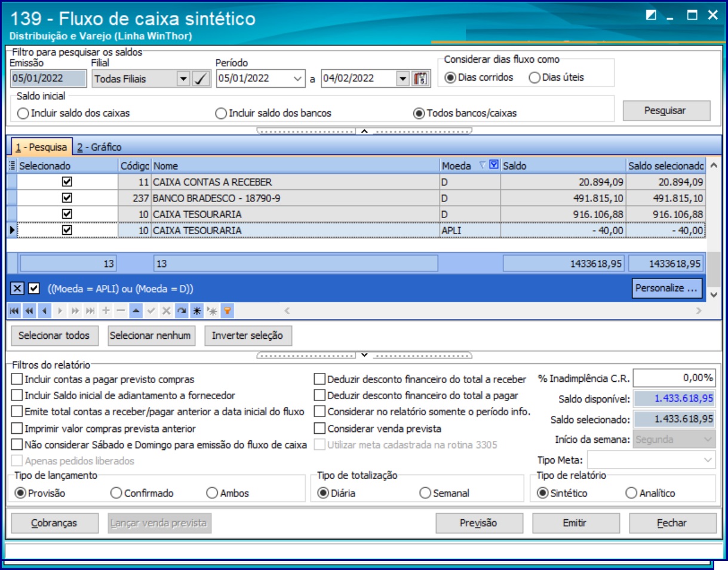
Task: Click the orange filter funnel icon
Action: coord(226,311)
